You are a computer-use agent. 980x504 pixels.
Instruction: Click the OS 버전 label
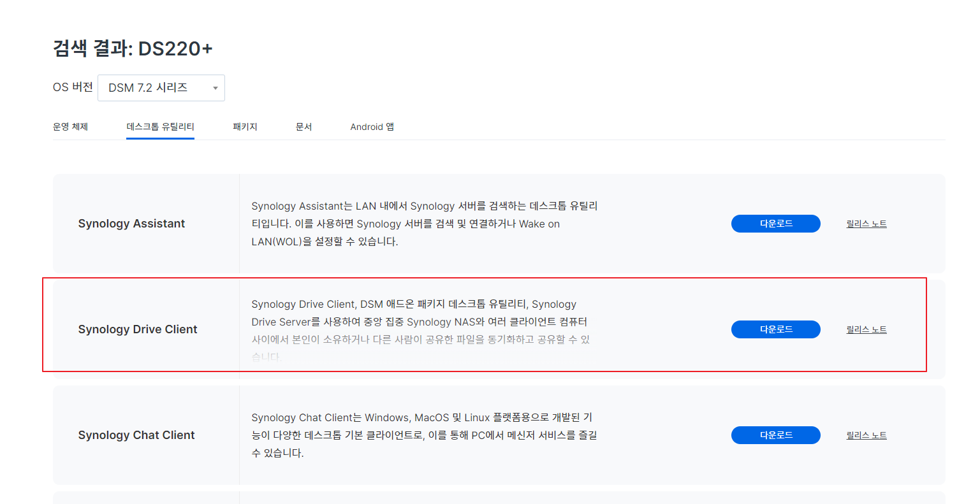coord(73,87)
